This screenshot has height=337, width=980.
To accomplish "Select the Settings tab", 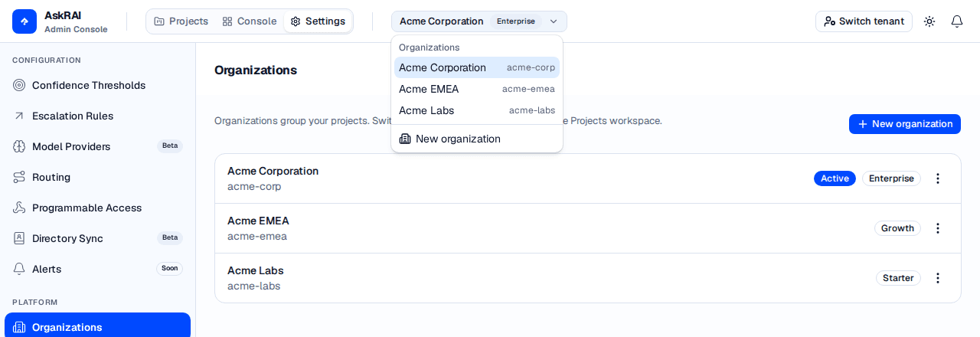I will tap(318, 21).
